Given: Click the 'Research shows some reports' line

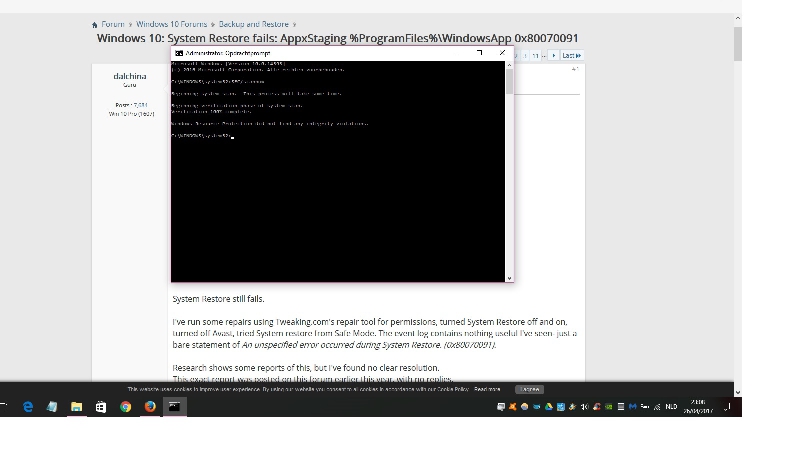Looking at the screenshot, I should point(306,368).
